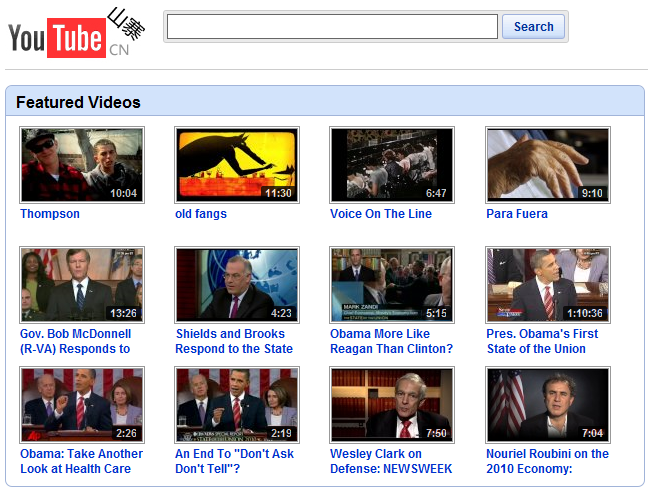
Task: Open the Wesley Clark video thumbnail
Action: tap(392, 404)
